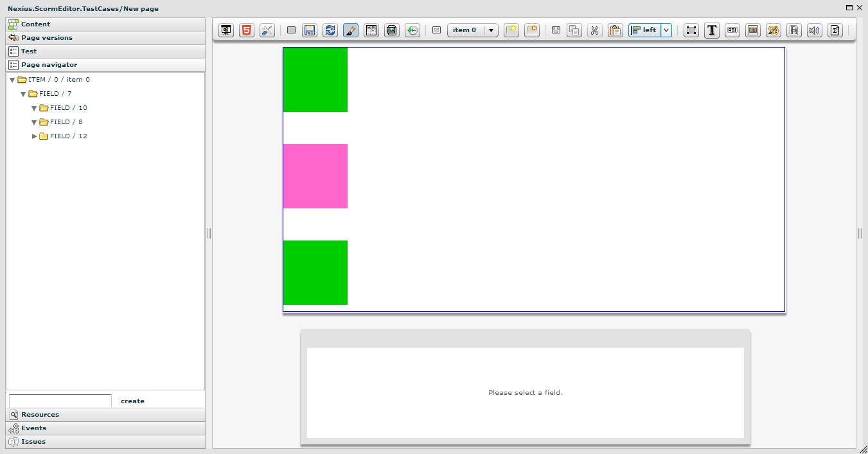Select the pink square on the canvas
868x454 pixels.
pos(315,176)
